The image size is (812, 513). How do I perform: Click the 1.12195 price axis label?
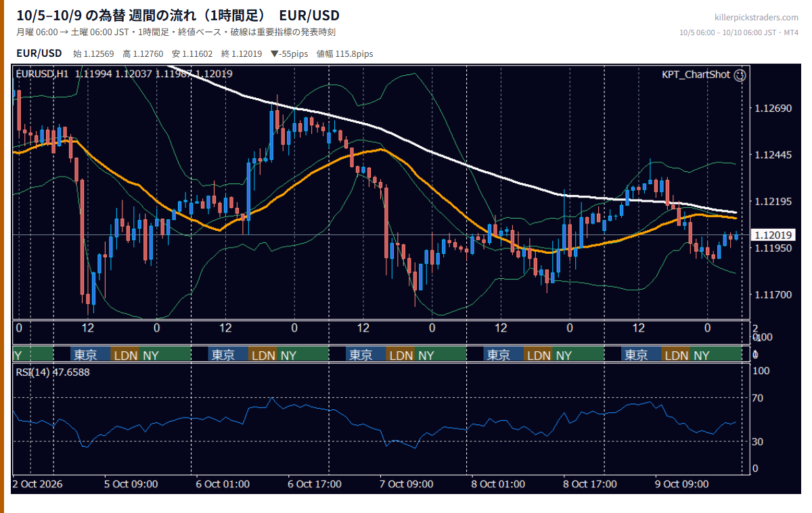click(773, 202)
